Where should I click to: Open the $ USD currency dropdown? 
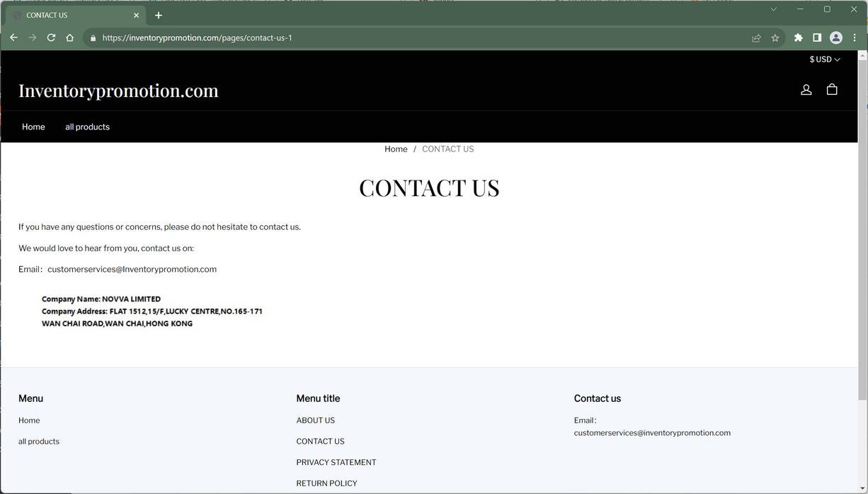[823, 59]
